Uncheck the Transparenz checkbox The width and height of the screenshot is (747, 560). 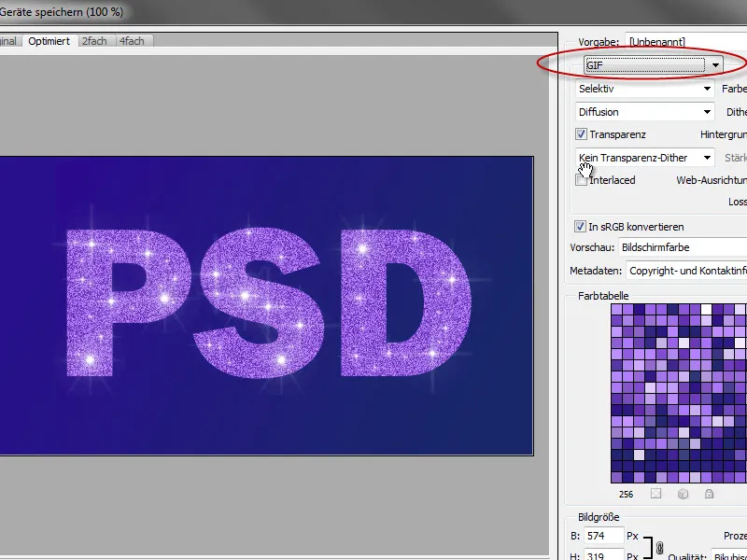(581, 134)
